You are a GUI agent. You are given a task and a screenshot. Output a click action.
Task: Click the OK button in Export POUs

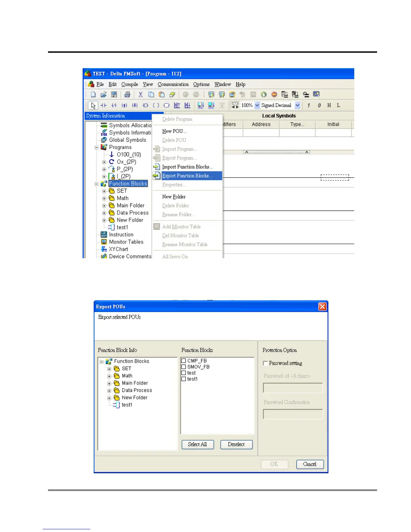pos(274,464)
